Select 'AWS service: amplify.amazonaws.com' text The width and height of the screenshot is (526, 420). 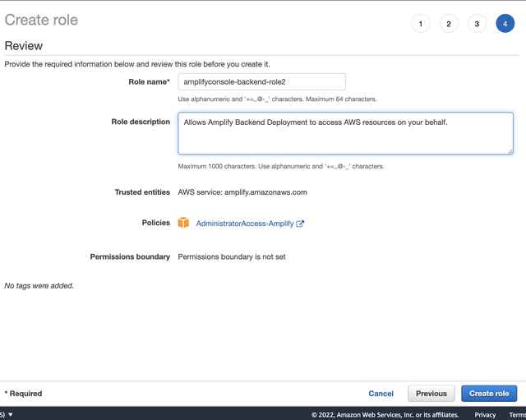(x=242, y=192)
